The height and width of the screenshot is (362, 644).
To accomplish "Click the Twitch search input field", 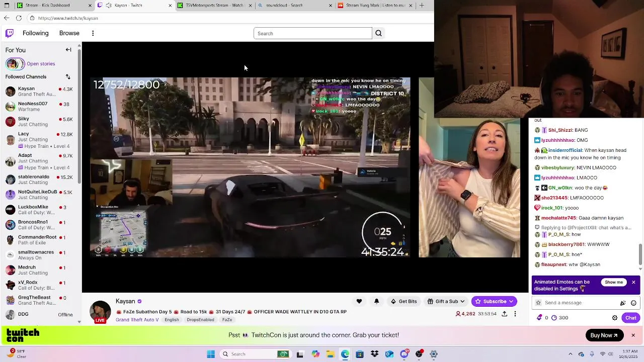I will coord(313,33).
